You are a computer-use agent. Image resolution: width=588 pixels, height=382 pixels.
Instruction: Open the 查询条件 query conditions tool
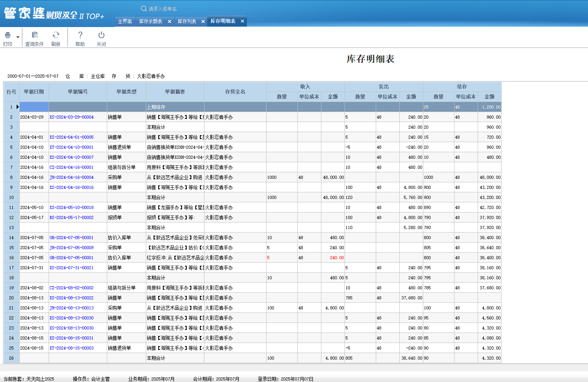34,39
